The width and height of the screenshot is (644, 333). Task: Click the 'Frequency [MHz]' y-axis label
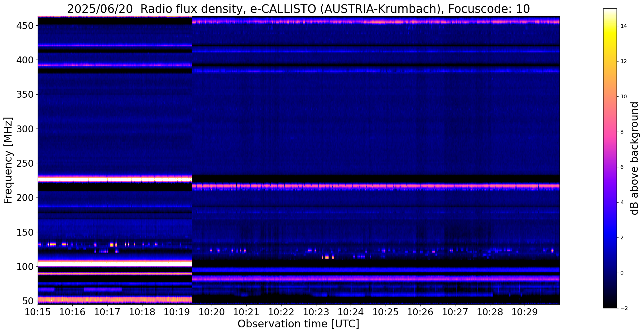tap(8, 160)
